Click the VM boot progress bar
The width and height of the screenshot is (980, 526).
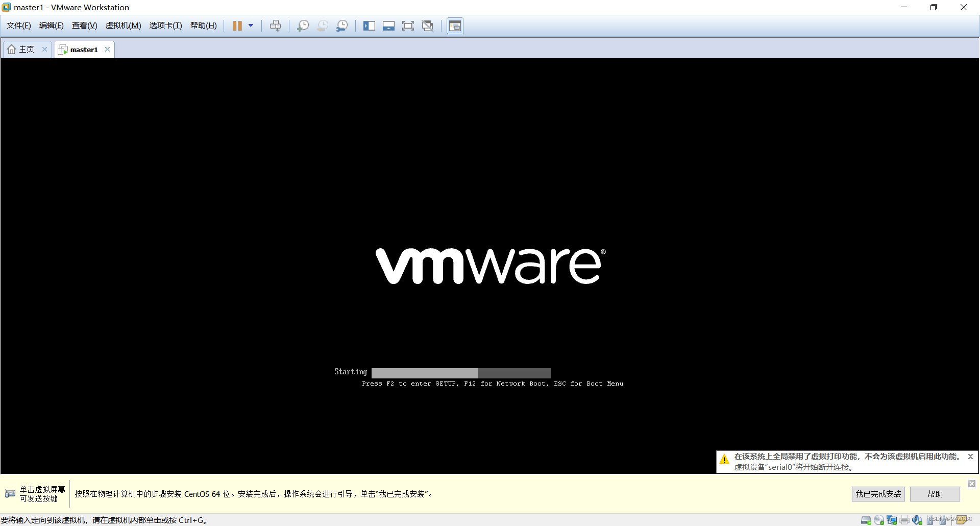click(x=461, y=373)
